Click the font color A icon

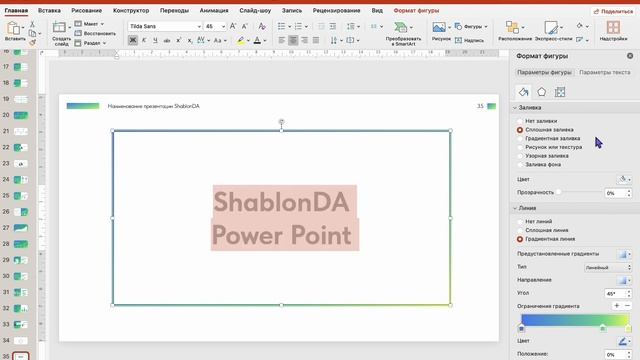257,40
